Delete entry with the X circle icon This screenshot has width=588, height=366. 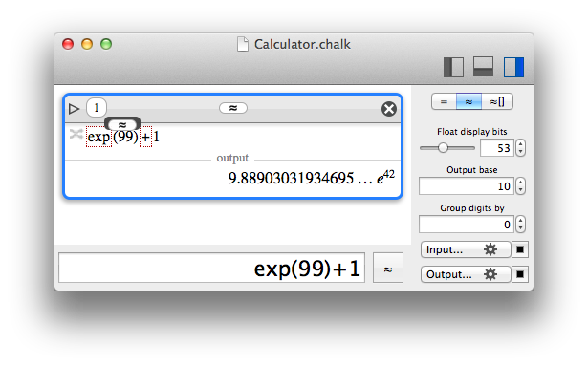pyautogui.click(x=389, y=109)
